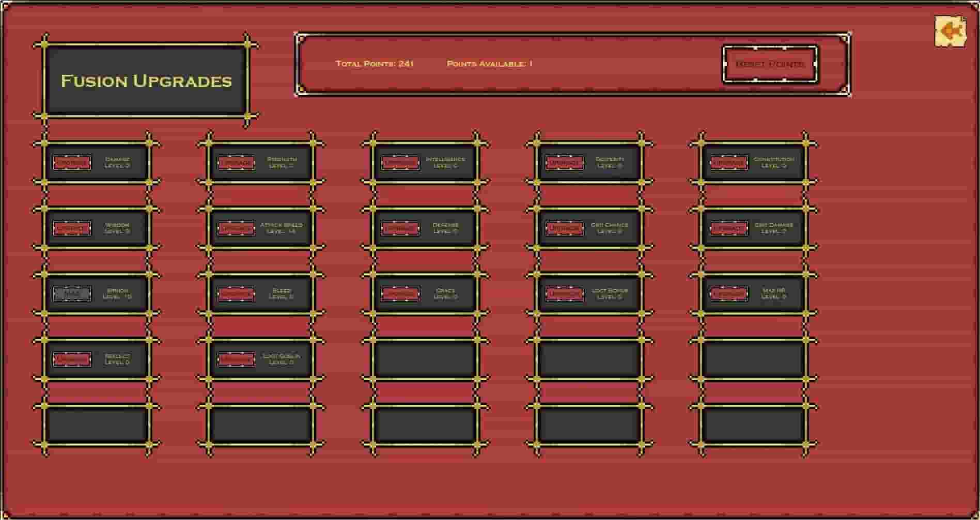Click Upgrade next to Intelligence
The width and height of the screenshot is (980, 520).
[400, 163]
